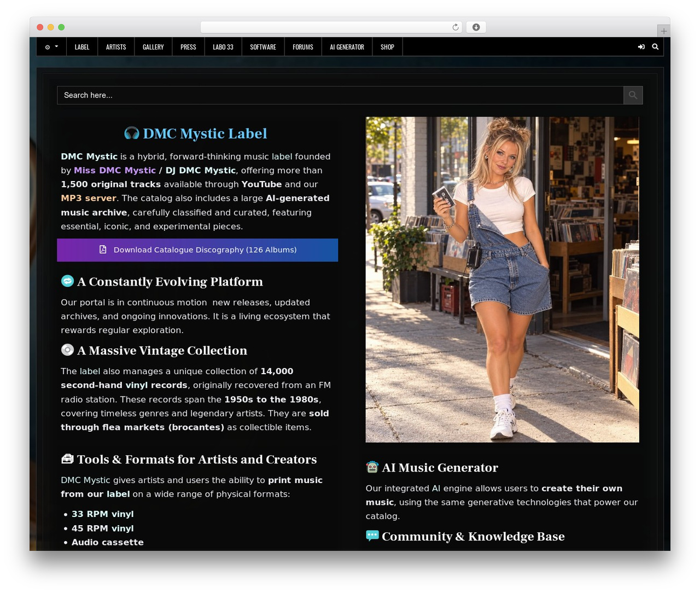
Task: Click the login arrow icon in navbar
Action: (641, 47)
